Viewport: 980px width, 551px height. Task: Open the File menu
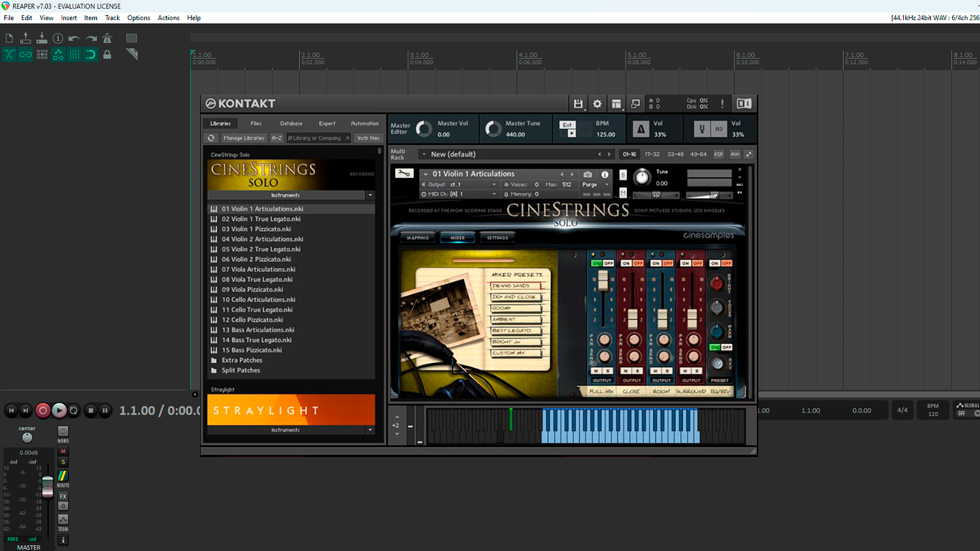point(9,18)
